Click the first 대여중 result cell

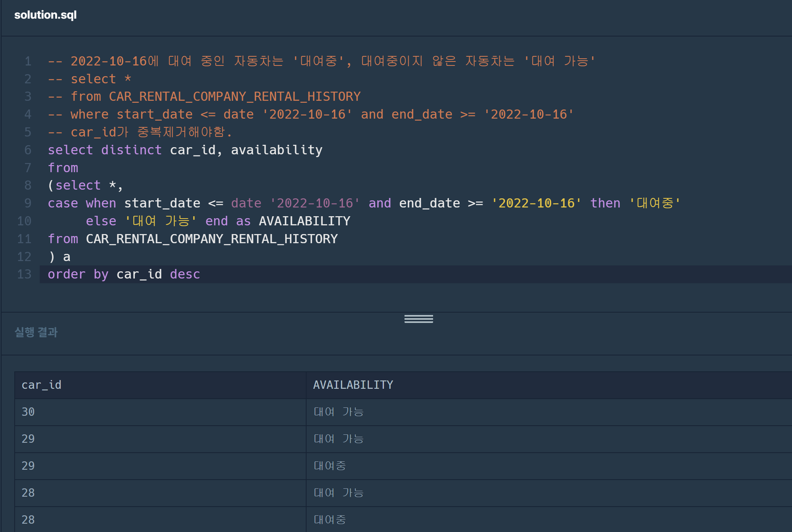tap(330, 466)
